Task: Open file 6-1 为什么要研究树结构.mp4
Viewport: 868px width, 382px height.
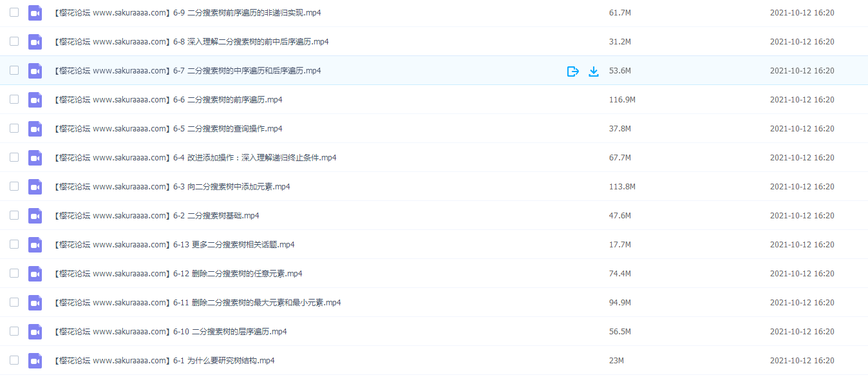Action: click(164, 361)
